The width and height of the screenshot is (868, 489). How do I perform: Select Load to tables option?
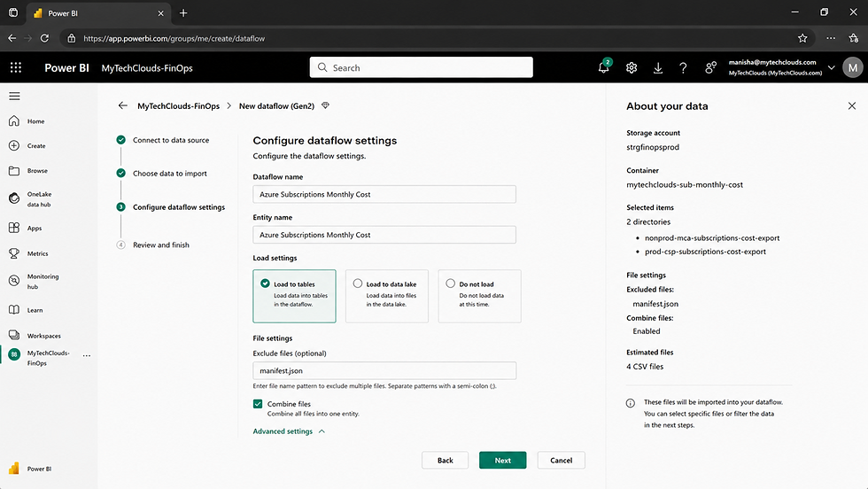click(294, 296)
